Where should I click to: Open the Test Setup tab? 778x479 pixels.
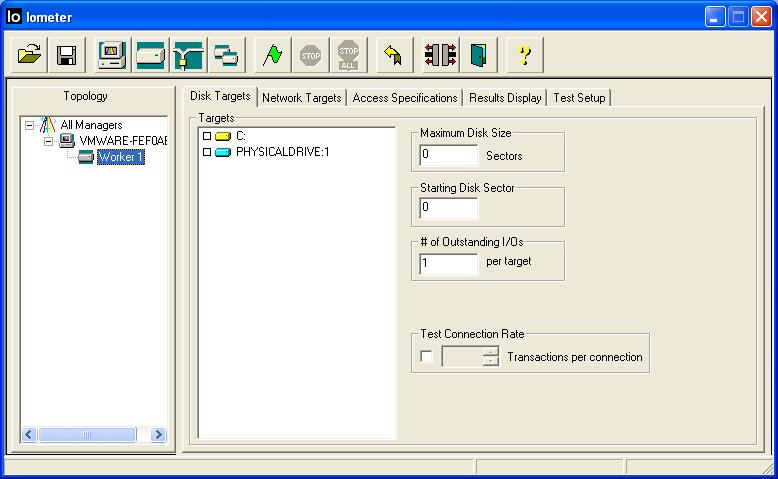[x=579, y=98]
